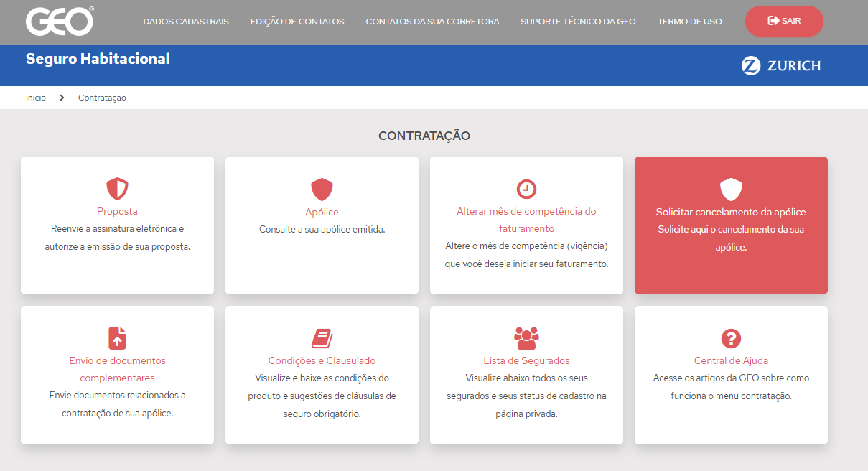Go to Início in breadcrumb
This screenshot has height=471, width=868.
pyautogui.click(x=36, y=98)
